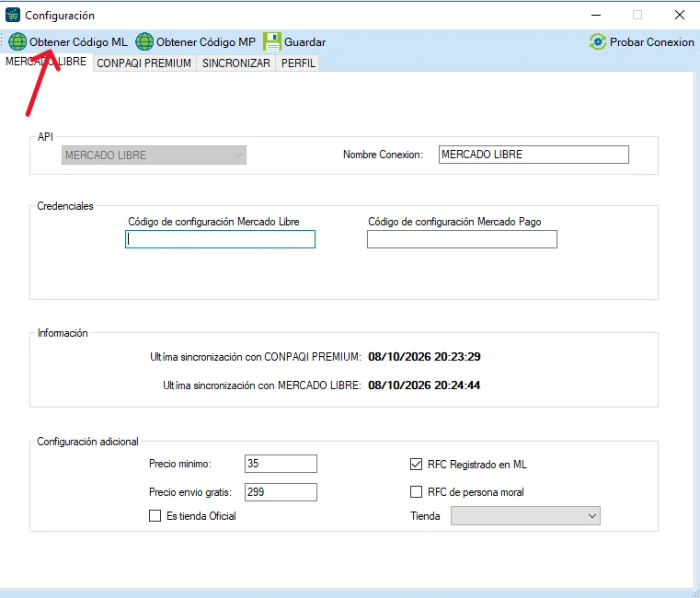
Task: Click the CONPAQI PREMIUM sync date 08/10/2026 20:23:29
Action: coord(424,357)
